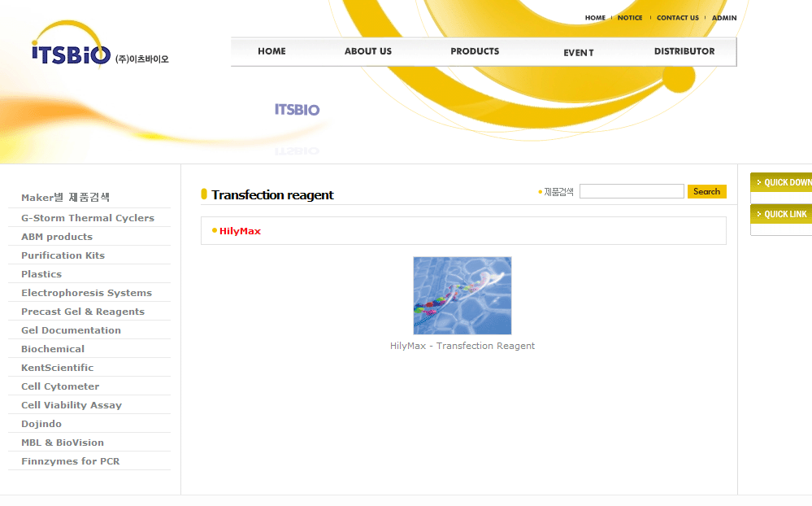812x506 pixels.
Task: Click the small HOME link in top utility bar
Action: pos(595,18)
